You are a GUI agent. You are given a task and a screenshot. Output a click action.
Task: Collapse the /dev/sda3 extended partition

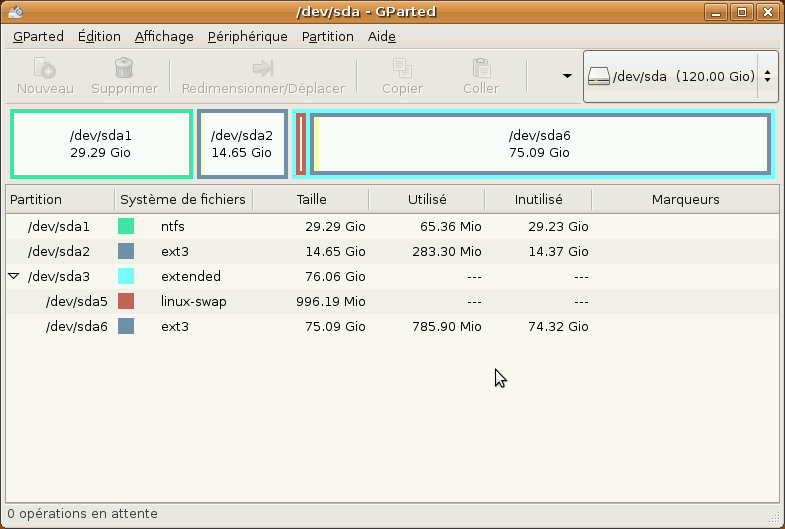14,276
